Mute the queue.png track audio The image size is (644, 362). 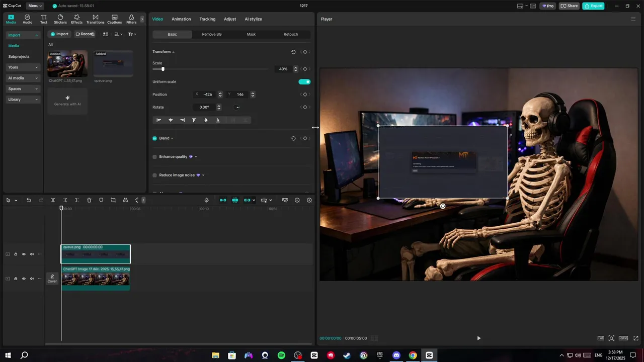[32, 254]
